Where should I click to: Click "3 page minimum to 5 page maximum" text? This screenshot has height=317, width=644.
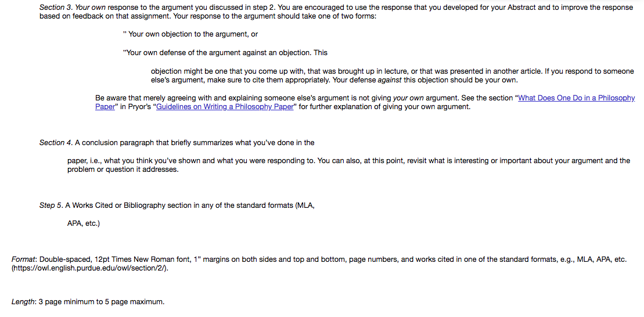click(102, 302)
